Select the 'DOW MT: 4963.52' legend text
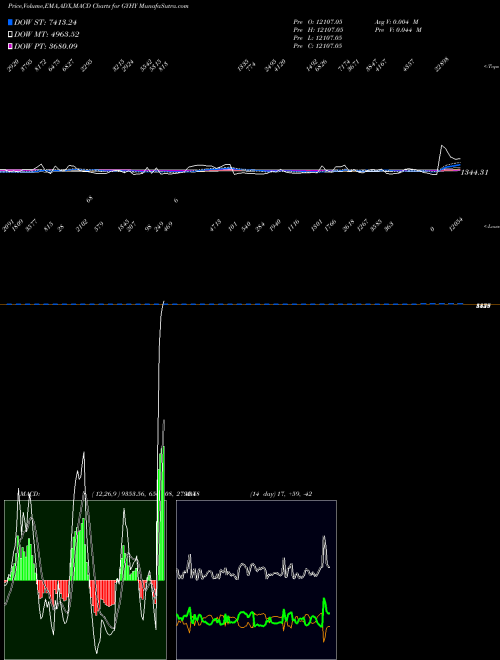The image size is (500, 660). click(x=47, y=34)
